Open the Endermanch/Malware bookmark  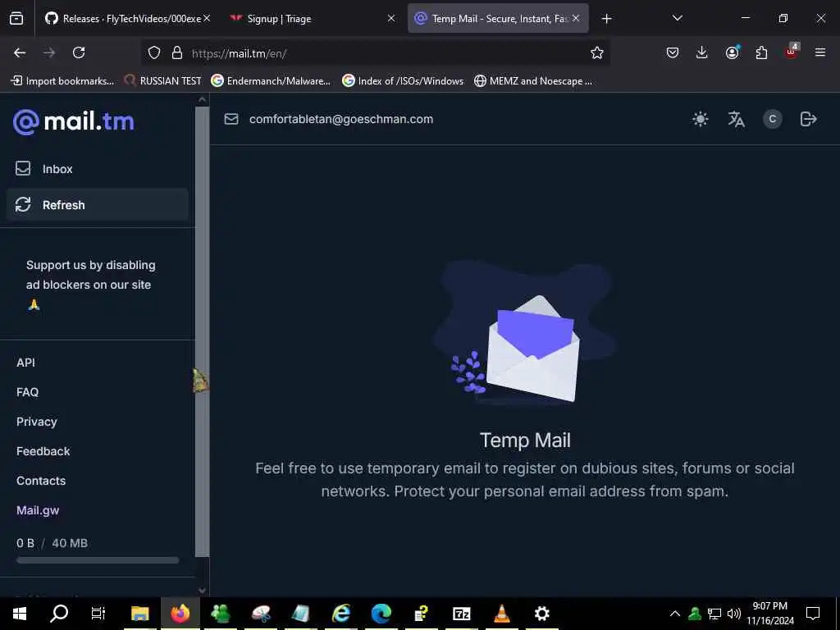271,81
